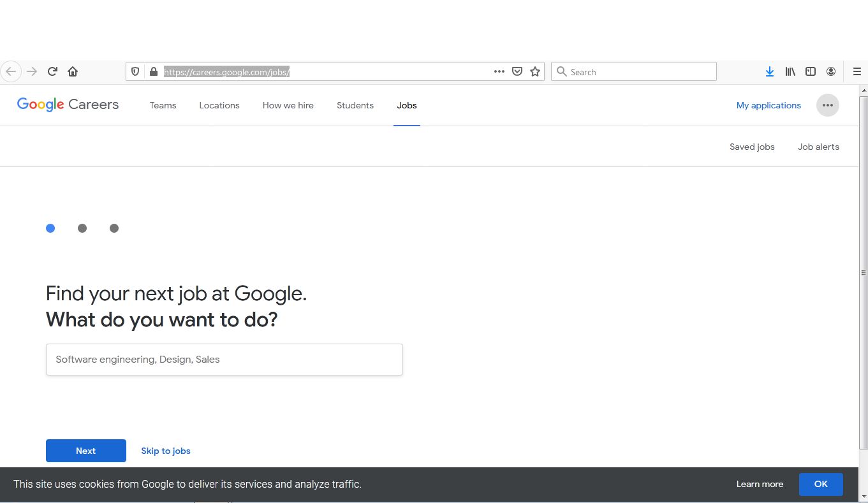The image size is (868, 503).
Task: Open My applications link
Action: tap(769, 105)
